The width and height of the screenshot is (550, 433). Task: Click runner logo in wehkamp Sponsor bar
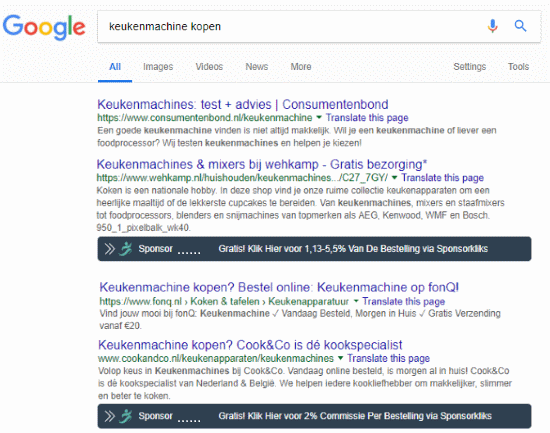pos(126,249)
